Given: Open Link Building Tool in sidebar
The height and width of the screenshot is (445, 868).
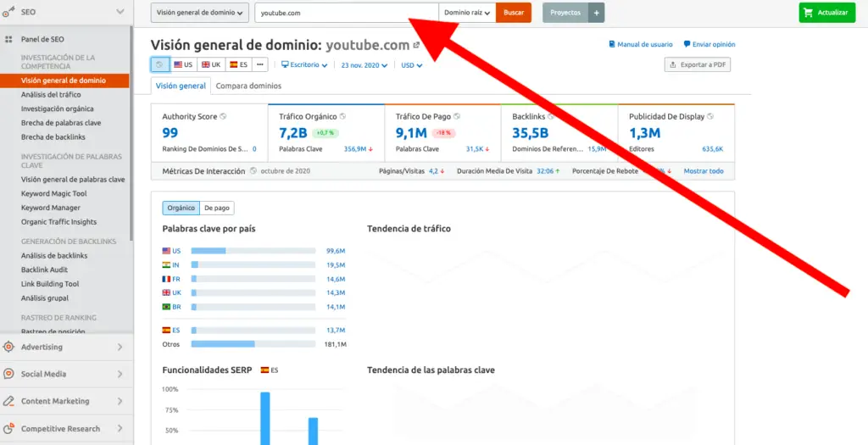Looking at the screenshot, I should tap(50, 284).
